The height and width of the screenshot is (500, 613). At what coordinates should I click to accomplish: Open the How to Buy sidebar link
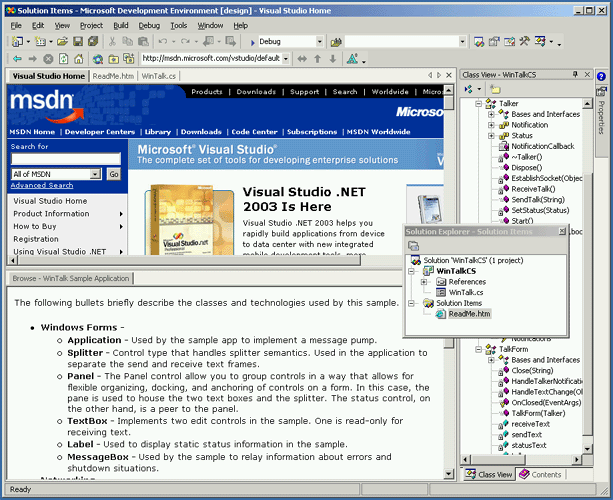pos(35,226)
